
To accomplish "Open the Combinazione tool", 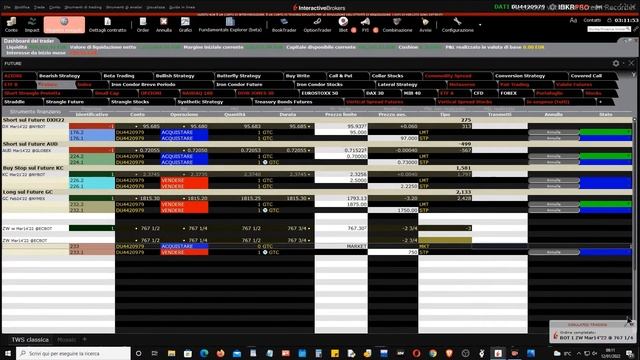I will [x=397, y=24].
